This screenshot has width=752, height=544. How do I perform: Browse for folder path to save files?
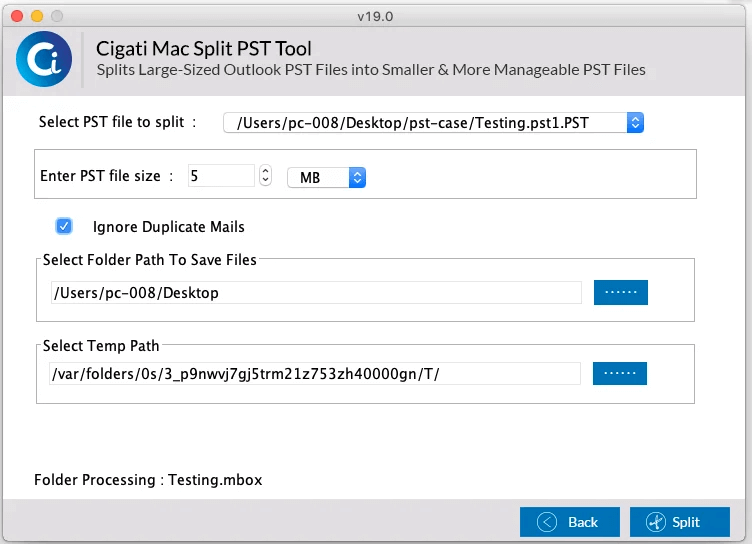621,292
